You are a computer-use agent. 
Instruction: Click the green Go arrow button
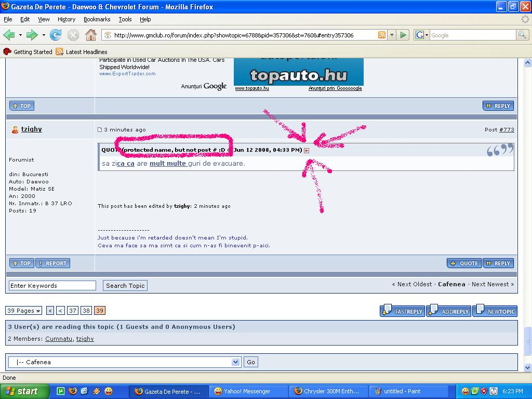coord(403,35)
